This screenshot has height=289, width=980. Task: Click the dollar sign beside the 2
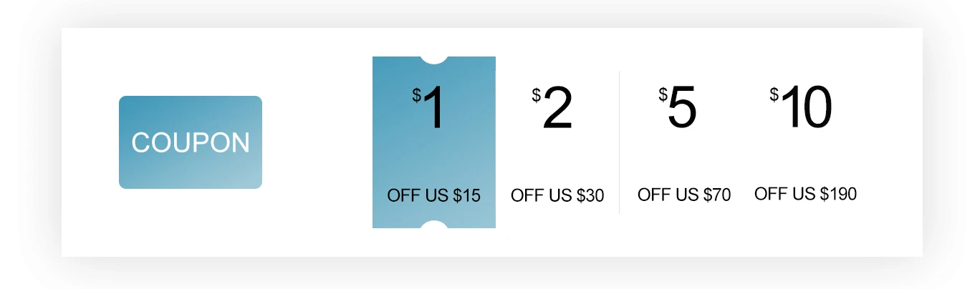(537, 95)
